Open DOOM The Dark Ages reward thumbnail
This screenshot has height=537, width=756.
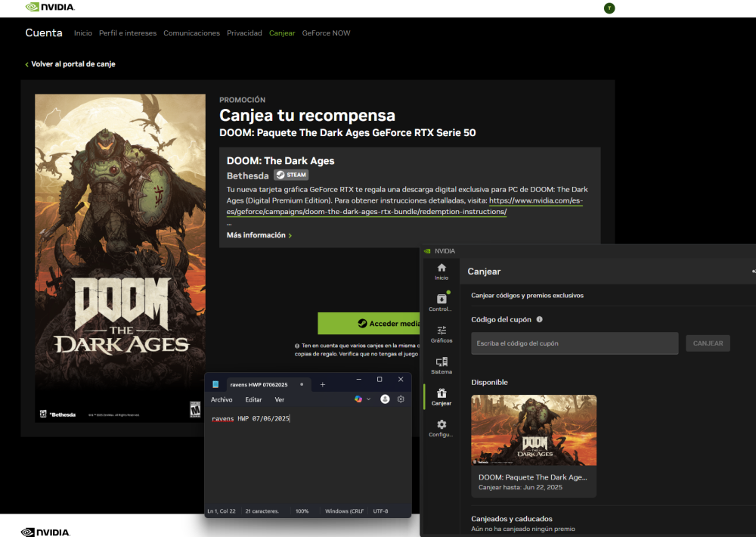[534, 430]
